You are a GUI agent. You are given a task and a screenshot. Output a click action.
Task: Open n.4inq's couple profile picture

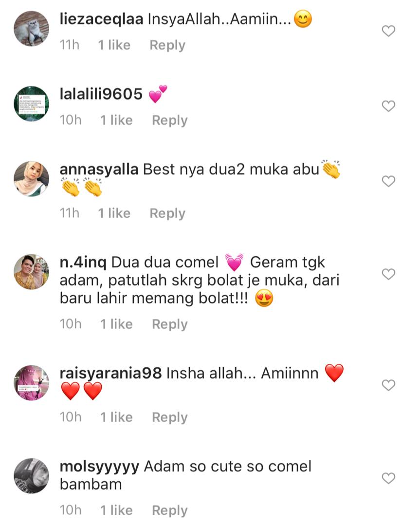31,272
